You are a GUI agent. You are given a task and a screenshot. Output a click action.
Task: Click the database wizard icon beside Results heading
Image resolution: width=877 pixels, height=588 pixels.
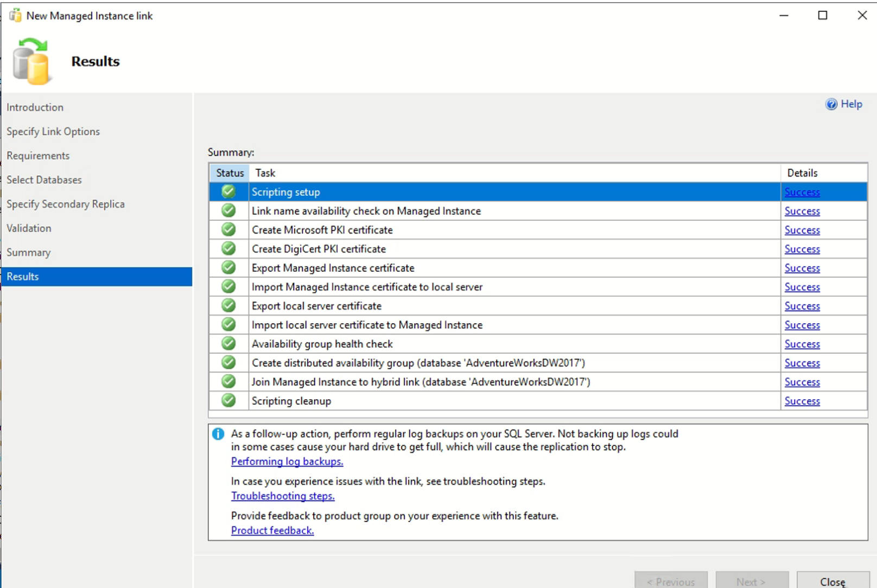click(32, 61)
